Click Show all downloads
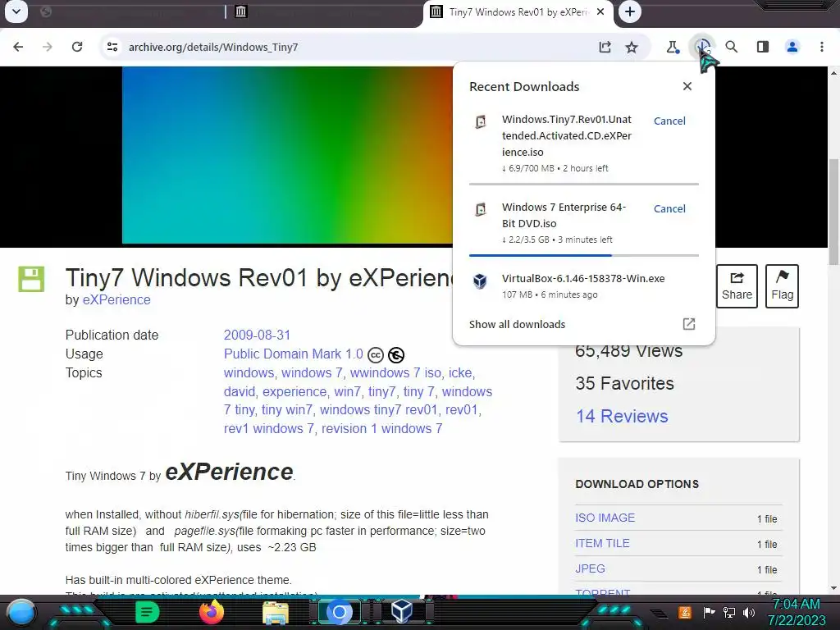This screenshot has height=630, width=840. coord(517,325)
